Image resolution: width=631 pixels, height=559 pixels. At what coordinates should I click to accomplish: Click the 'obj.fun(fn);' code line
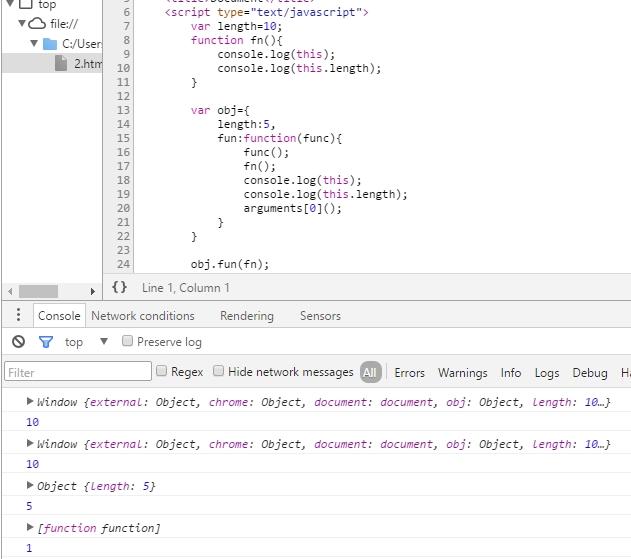230,264
